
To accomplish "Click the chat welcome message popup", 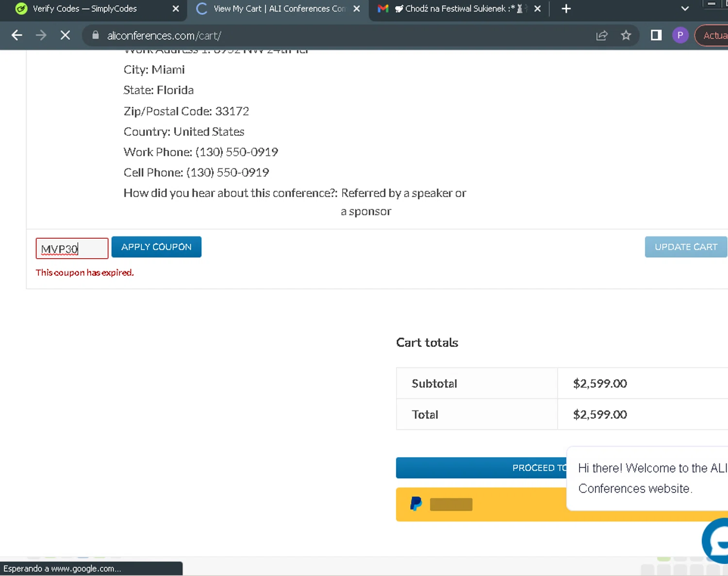I will [647, 478].
